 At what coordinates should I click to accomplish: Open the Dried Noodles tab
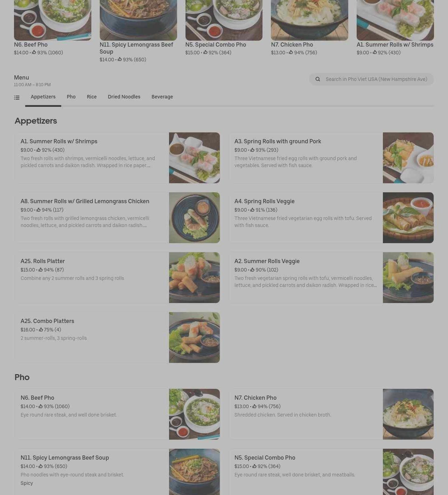(x=124, y=97)
